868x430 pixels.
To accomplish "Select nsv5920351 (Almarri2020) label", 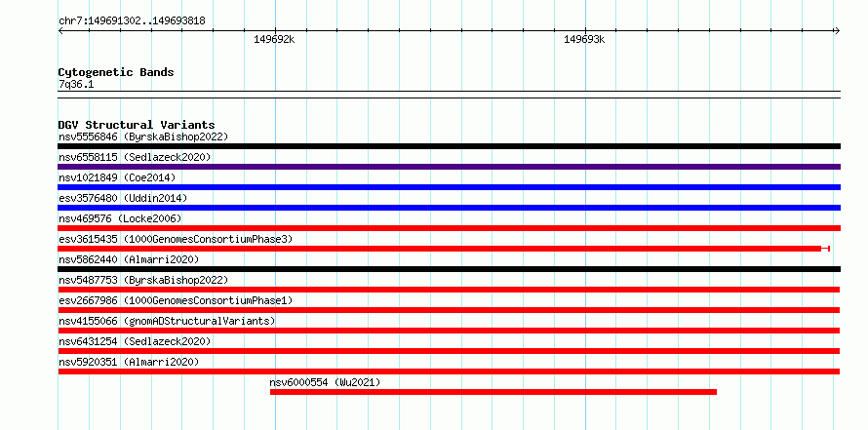I will [129, 362].
